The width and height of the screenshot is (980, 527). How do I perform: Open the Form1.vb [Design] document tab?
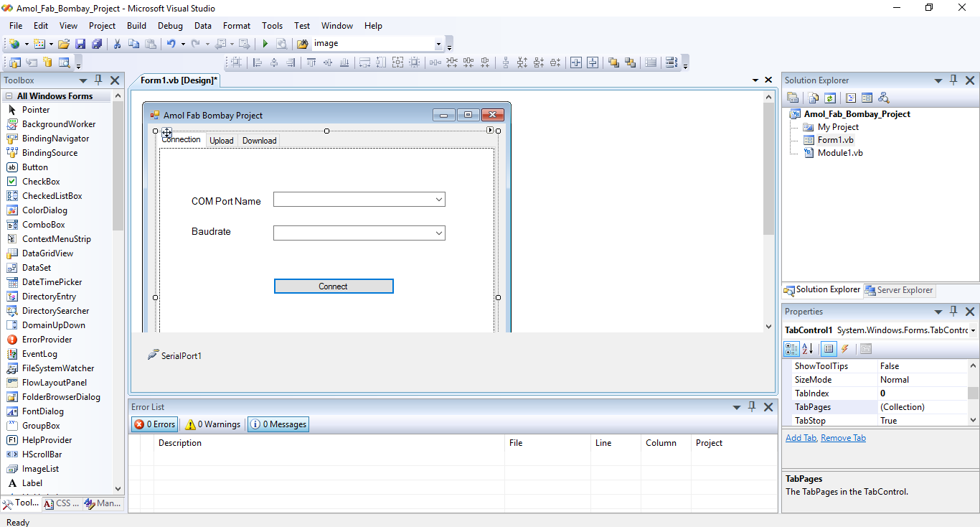click(x=179, y=80)
